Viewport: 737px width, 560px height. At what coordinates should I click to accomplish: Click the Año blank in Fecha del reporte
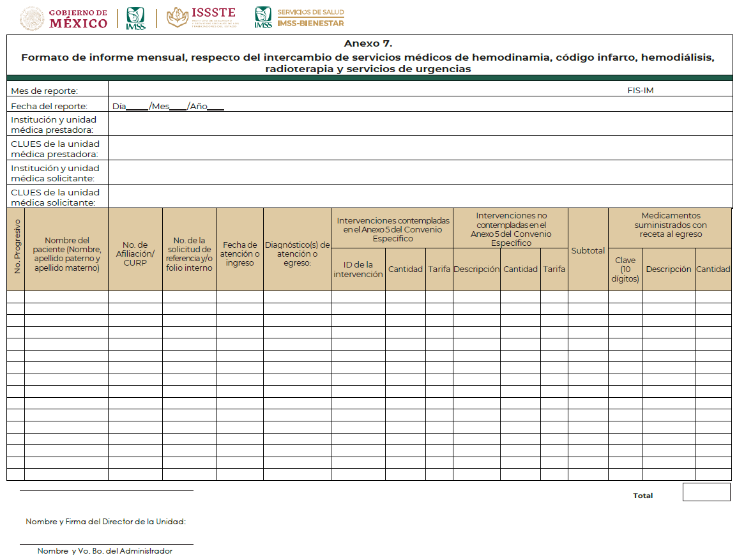[x=215, y=107]
